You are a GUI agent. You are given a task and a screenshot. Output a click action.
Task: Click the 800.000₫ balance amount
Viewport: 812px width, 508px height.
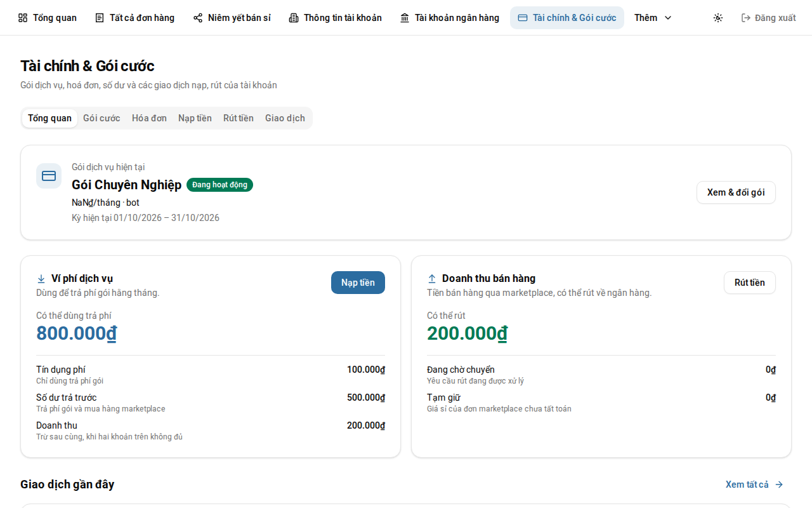click(76, 333)
